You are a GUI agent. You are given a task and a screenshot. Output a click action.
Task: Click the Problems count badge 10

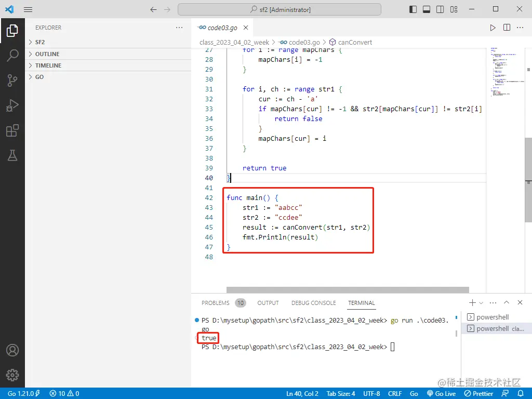pyautogui.click(x=240, y=303)
